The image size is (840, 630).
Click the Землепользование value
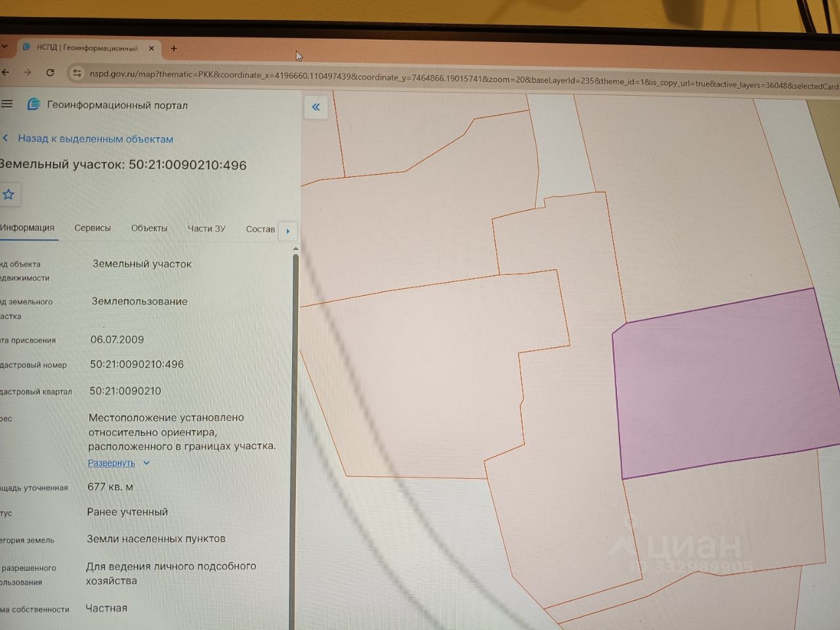pyautogui.click(x=140, y=301)
